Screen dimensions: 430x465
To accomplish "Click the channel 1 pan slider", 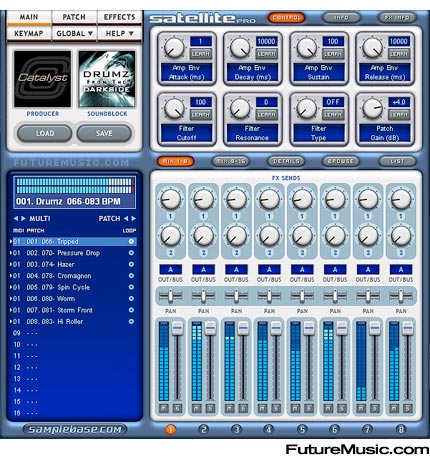I will point(170,296).
